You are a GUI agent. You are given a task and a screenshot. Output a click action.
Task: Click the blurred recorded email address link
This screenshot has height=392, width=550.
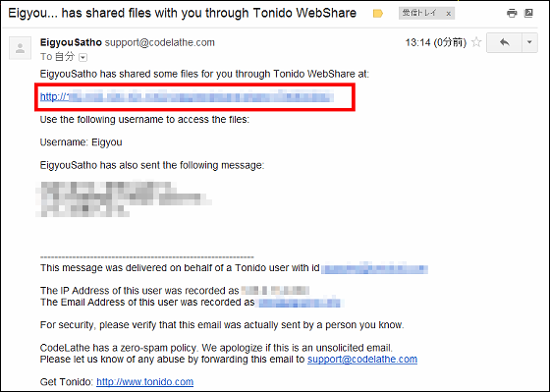tap(299, 303)
